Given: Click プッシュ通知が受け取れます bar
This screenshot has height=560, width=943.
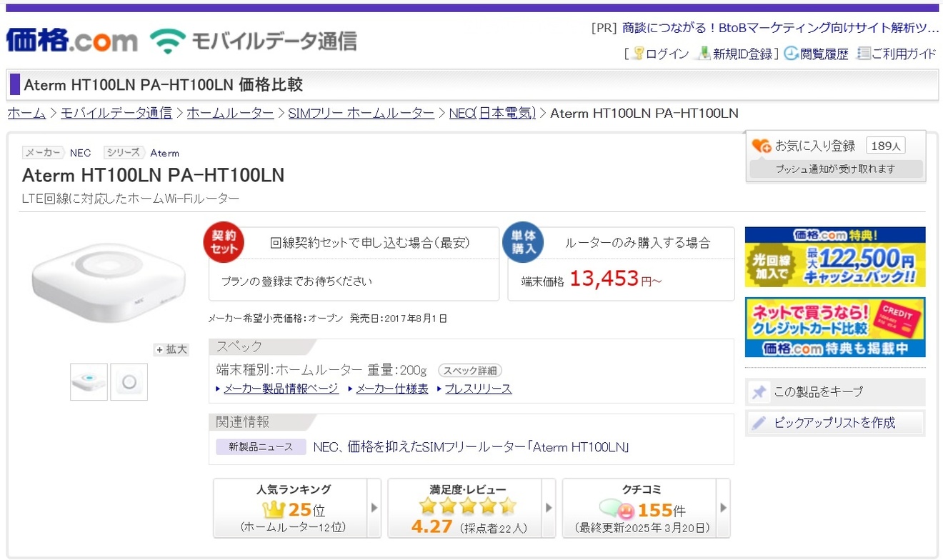Looking at the screenshot, I should (x=835, y=169).
